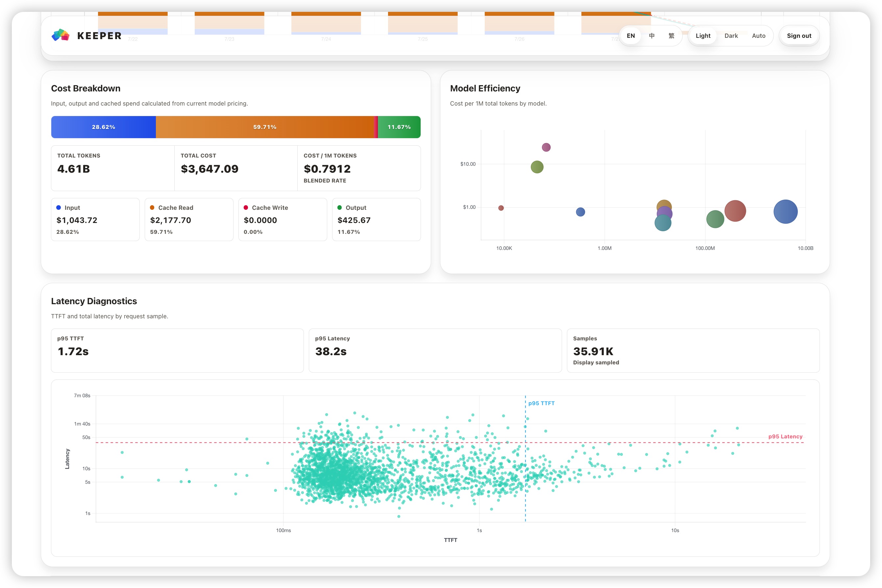Image resolution: width=882 pixels, height=588 pixels.
Task: Click the small blue bubble left of 1.00M
Action: pos(580,212)
